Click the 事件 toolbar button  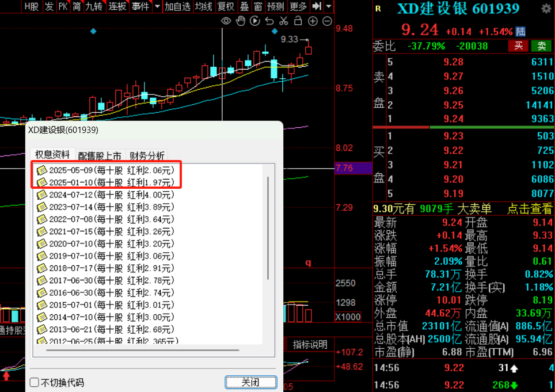[140, 6]
